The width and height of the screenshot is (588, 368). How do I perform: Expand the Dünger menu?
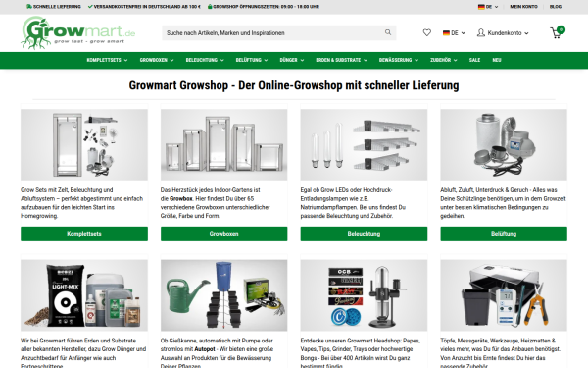(x=292, y=60)
